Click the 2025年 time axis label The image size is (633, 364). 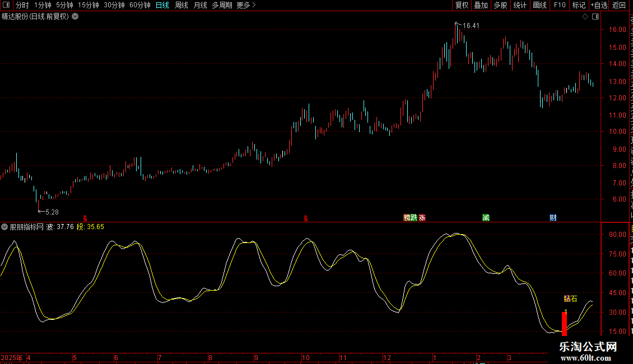coord(12,357)
